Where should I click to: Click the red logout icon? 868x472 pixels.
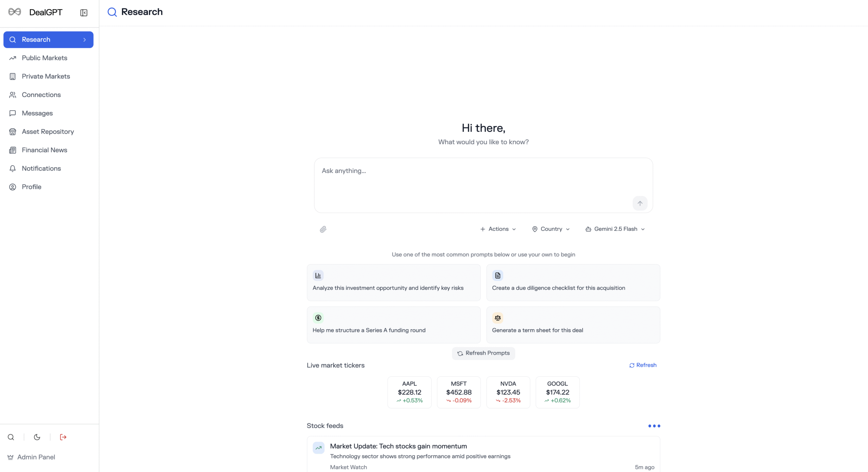click(63, 437)
